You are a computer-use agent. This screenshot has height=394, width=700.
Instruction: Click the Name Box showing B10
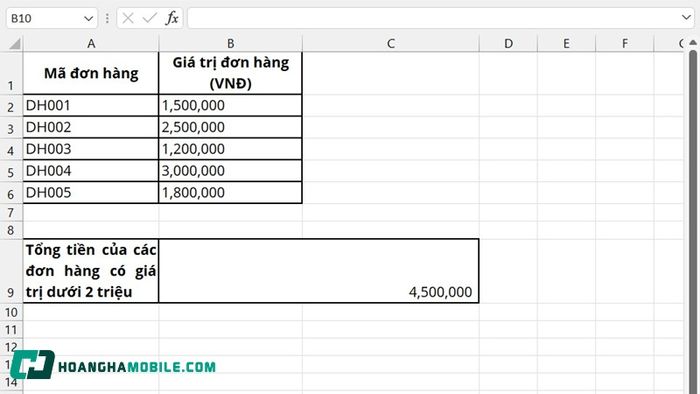tap(51, 18)
